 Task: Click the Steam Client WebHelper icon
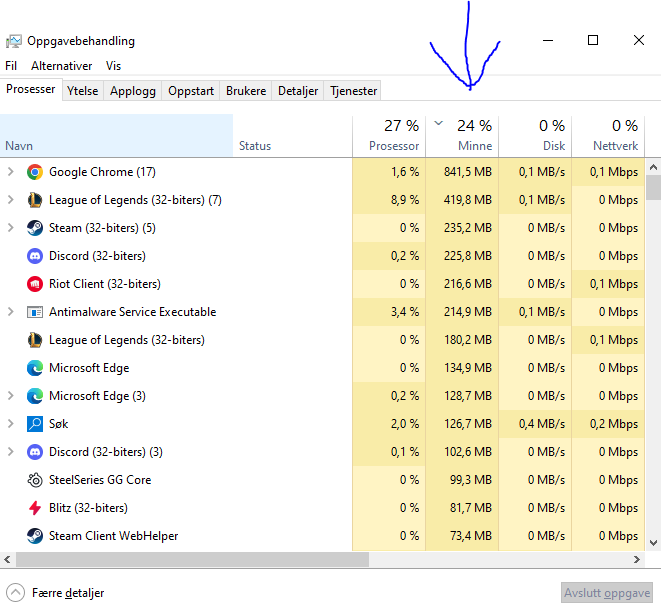35,536
